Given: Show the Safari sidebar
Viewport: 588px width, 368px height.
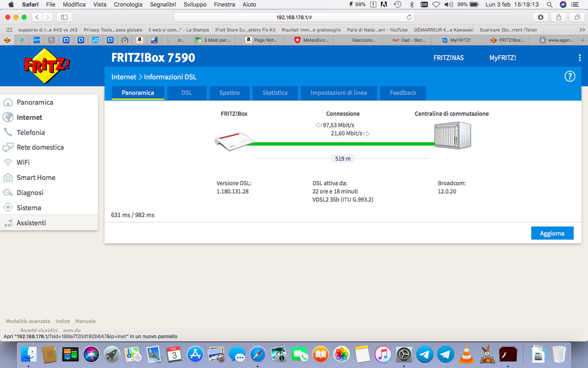Looking at the screenshot, I should [x=64, y=17].
